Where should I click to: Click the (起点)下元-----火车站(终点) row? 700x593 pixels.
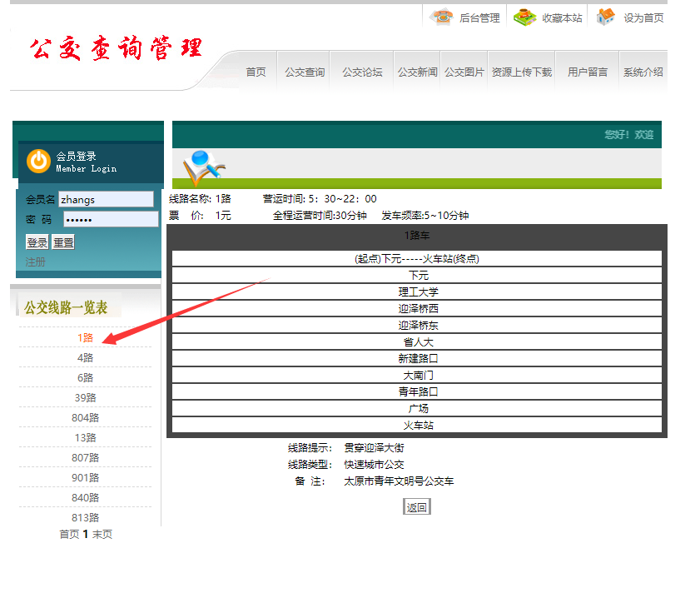pos(417,259)
